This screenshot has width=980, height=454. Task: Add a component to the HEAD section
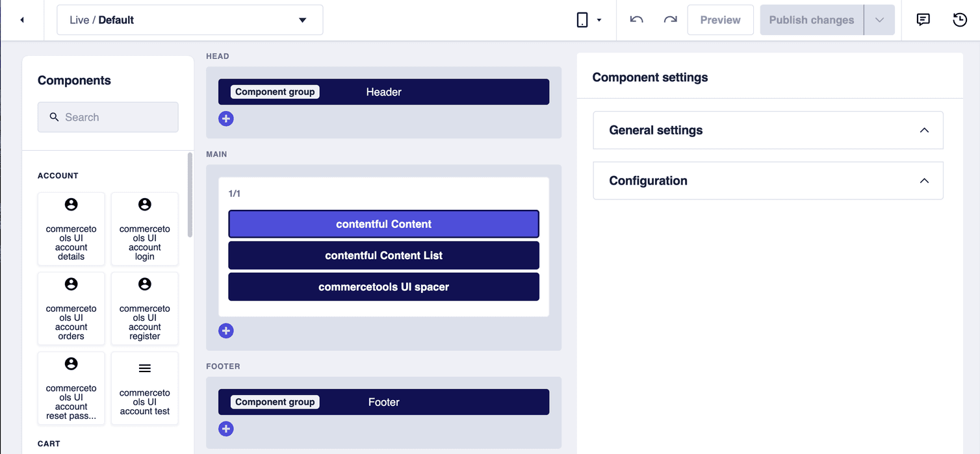pos(226,118)
